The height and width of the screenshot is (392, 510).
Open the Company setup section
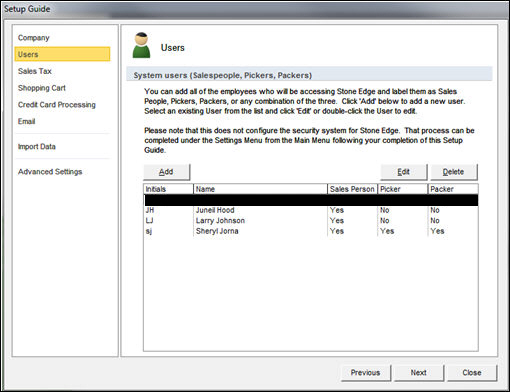coord(34,38)
